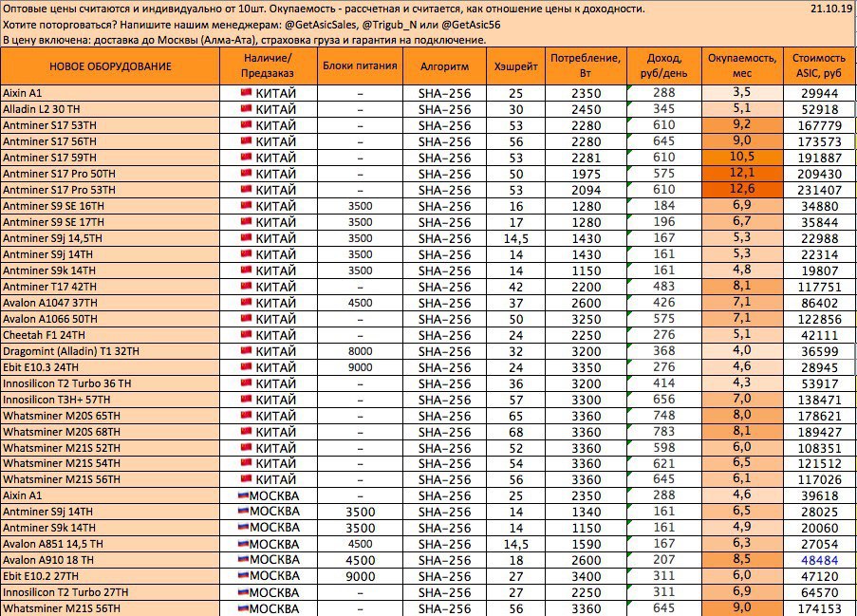
Task: Click the China flag in Avalon A1047 37TH row
Action: [246, 302]
